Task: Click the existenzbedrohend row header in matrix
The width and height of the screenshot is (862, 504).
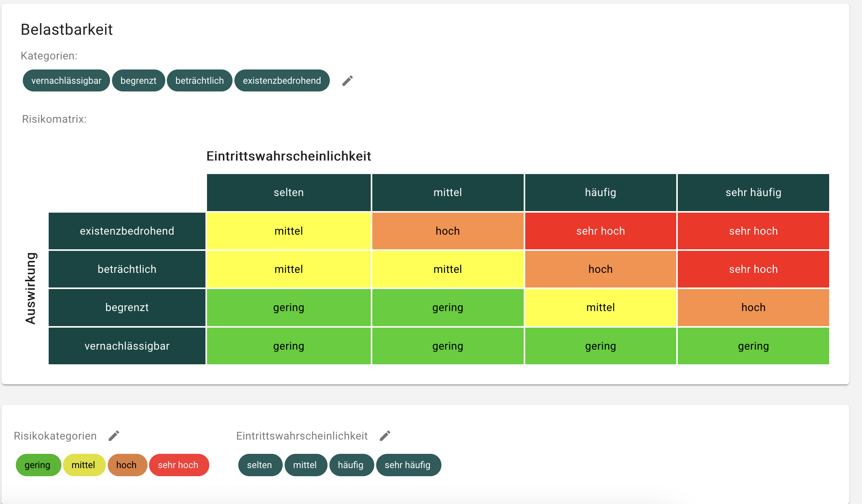Action: tap(127, 231)
